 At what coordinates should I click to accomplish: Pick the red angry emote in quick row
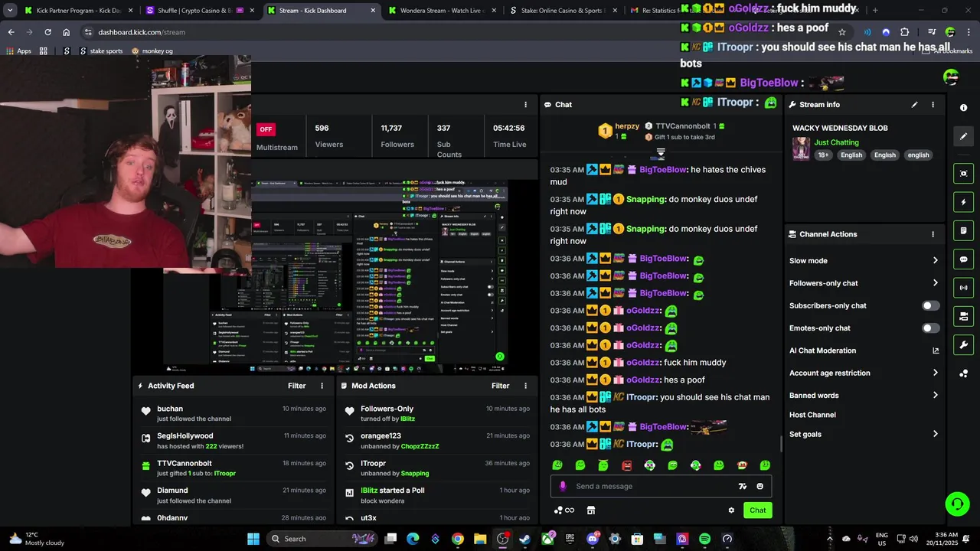[626, 465]
